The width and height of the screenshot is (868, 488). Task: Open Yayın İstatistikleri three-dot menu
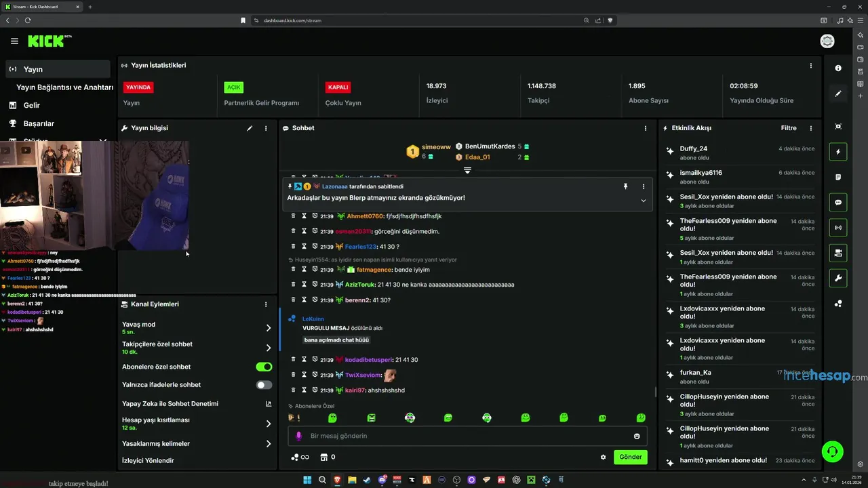811,66
